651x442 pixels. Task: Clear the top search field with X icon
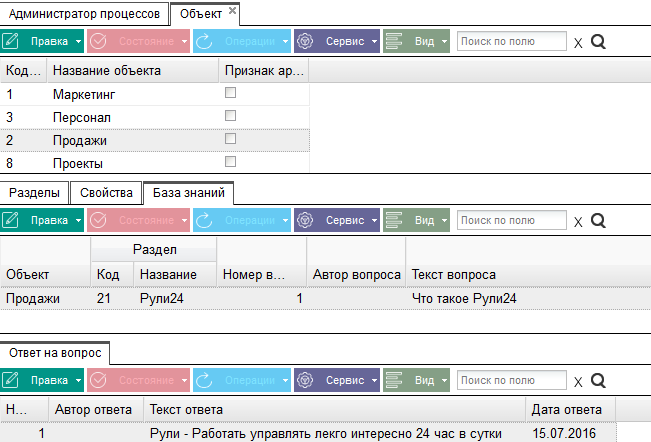tap(578, 43)
